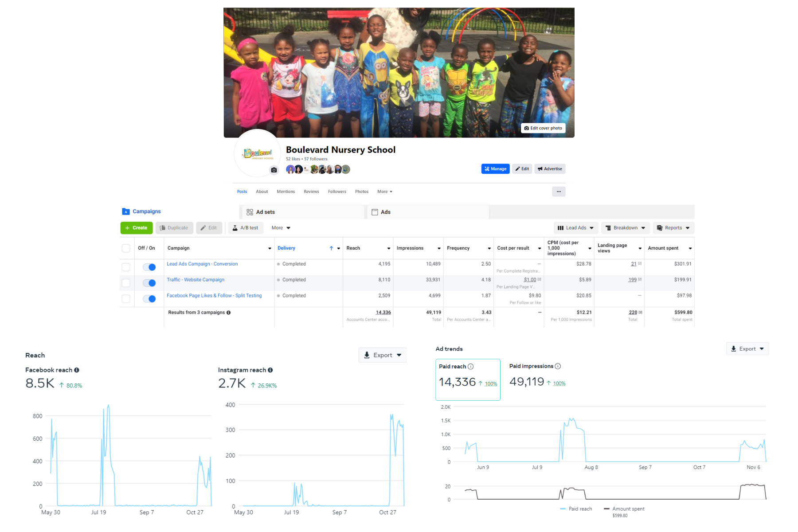This screenshot has height=532, width=798.
Task: Expand the Landing page views column dropdown
Action: [640, 248]
